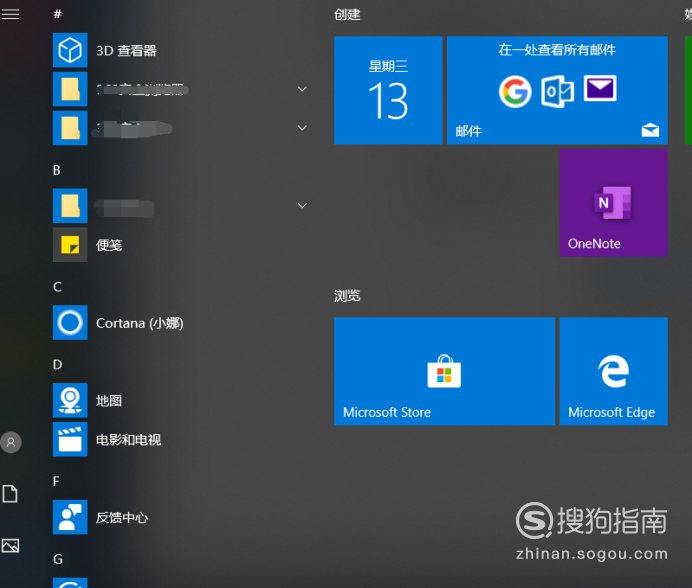The height and width of the screenshot is (588, 692).
Task: Expand the folder chevron in section B
Action: click(x=302, y=205)
